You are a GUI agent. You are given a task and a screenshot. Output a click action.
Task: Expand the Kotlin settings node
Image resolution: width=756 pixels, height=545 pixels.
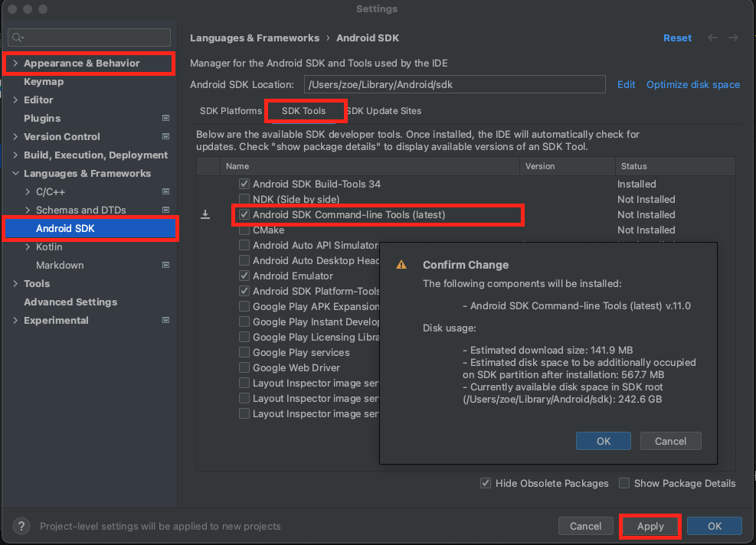pyautogui.click(x=28, y=247)
